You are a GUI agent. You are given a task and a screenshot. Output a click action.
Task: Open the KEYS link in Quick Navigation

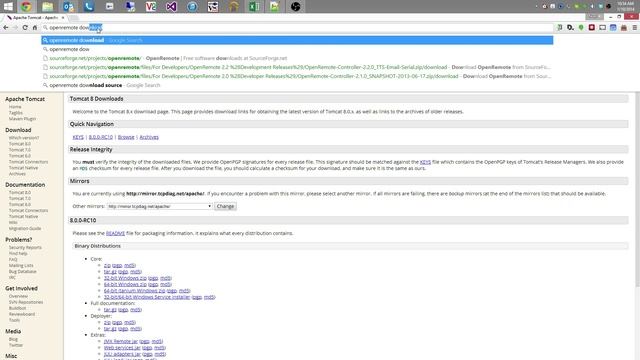tap(78, 137)
